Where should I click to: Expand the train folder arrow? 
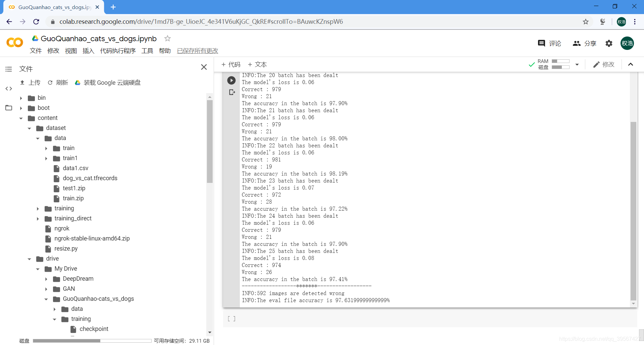click(x=46, y=148)
